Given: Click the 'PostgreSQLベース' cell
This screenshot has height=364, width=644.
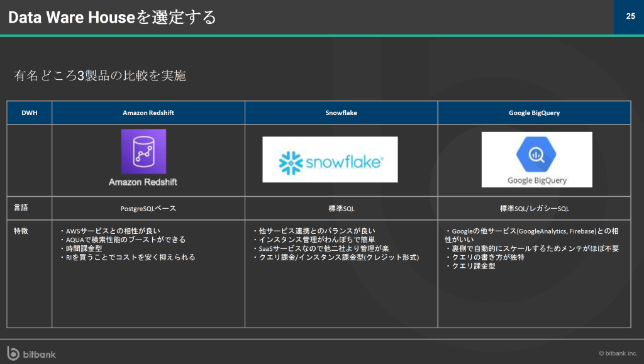Looking at the screenshot, I should coord(148,209).
